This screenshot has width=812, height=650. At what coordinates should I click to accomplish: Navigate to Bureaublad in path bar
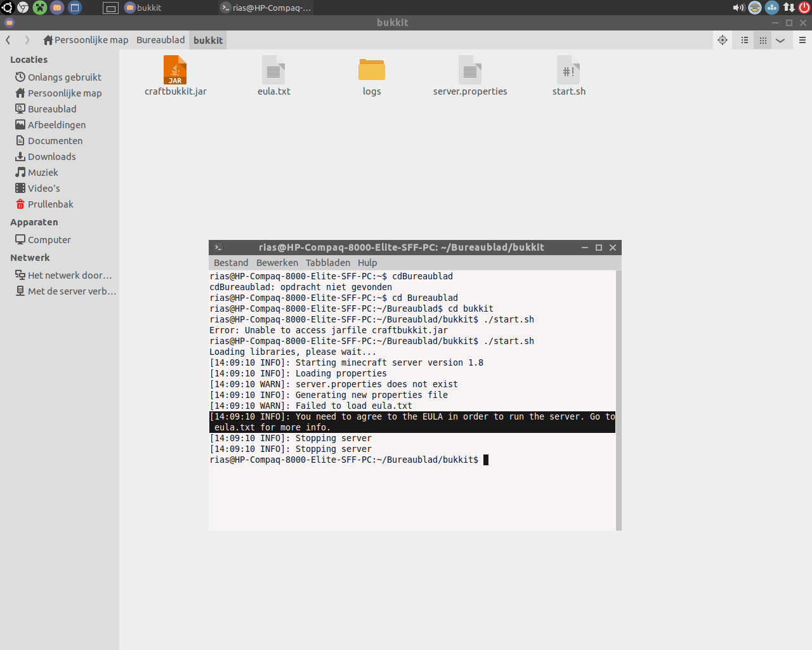click(160, 40)
